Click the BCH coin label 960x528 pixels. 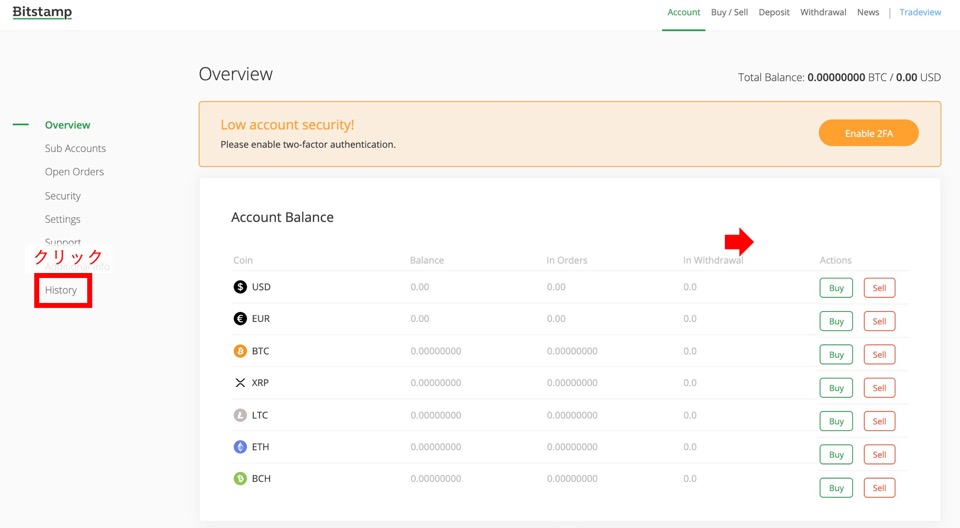(261, 479)
